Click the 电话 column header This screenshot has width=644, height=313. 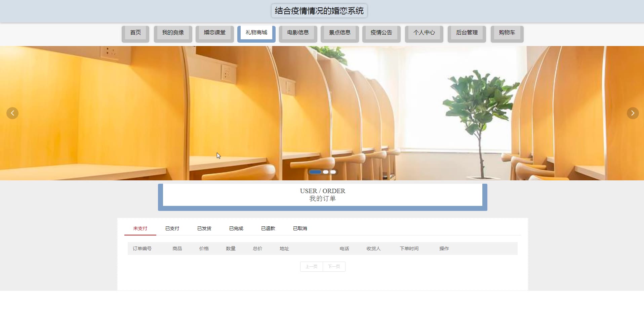coord(344,249)
